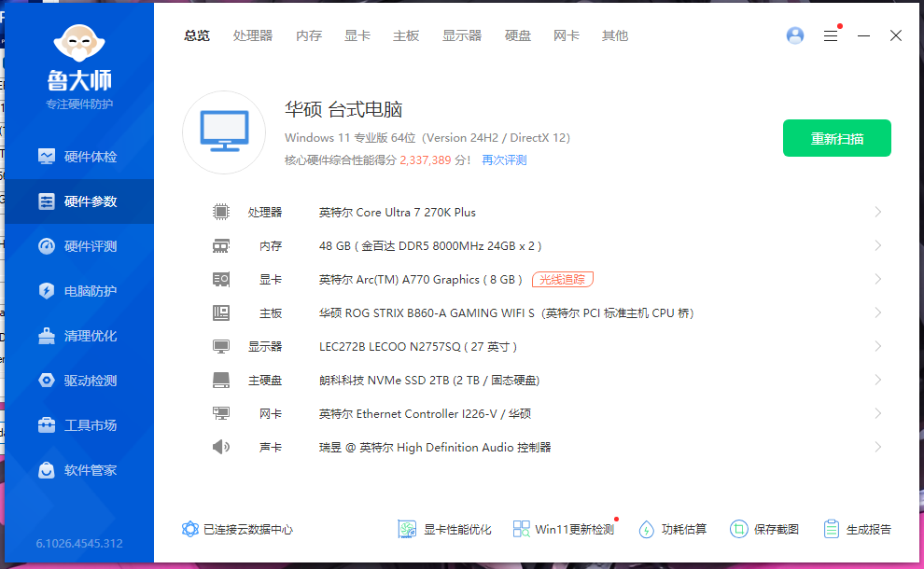Click 生成报告 to generate report

pos(858,529)
